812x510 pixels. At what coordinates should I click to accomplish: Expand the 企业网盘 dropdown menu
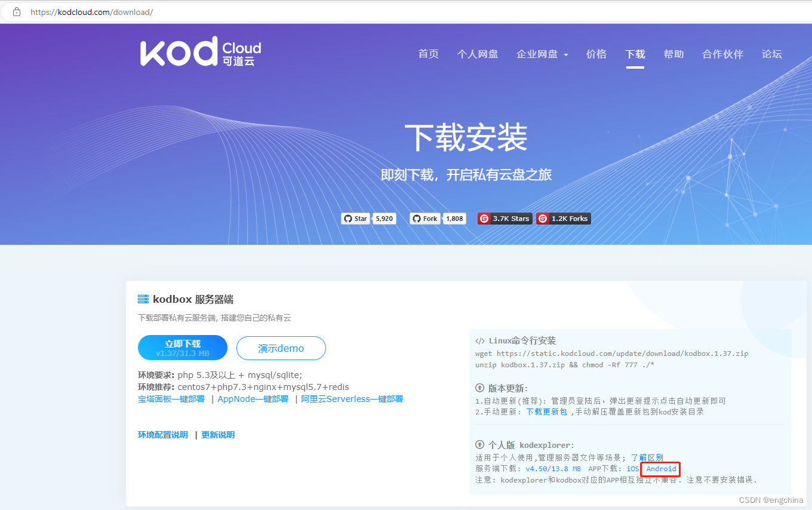coord(542,54)
